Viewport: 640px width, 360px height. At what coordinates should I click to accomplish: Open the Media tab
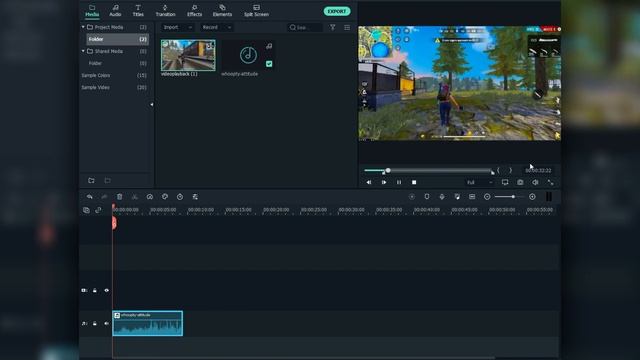(92, 11)
